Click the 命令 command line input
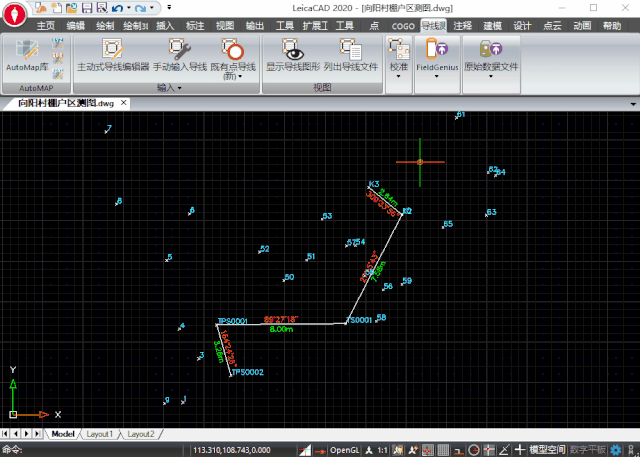This screenshot has width=640, height=457. point(100,450)
